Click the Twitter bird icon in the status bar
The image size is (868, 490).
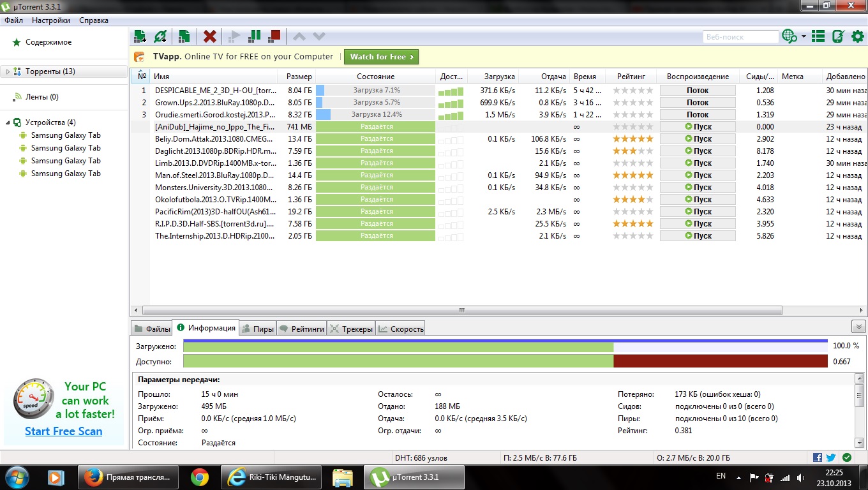coord(830,457)
